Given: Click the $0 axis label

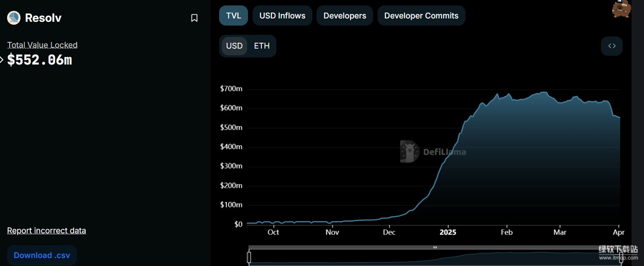Looking at the screenshot, I should tap(238, 224).
